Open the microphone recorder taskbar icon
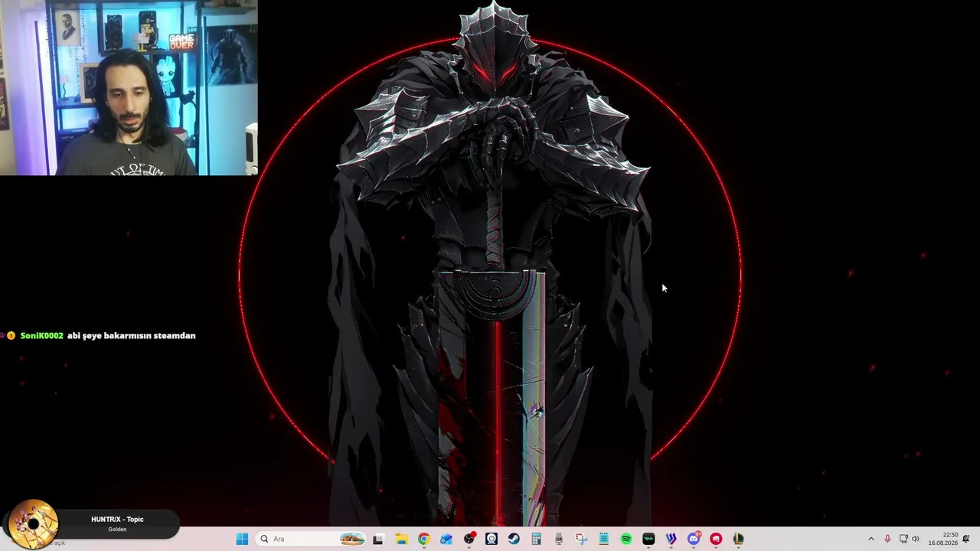Image resolution: width=980 pixels, height=551 pixels. click(x=559, y=539)
